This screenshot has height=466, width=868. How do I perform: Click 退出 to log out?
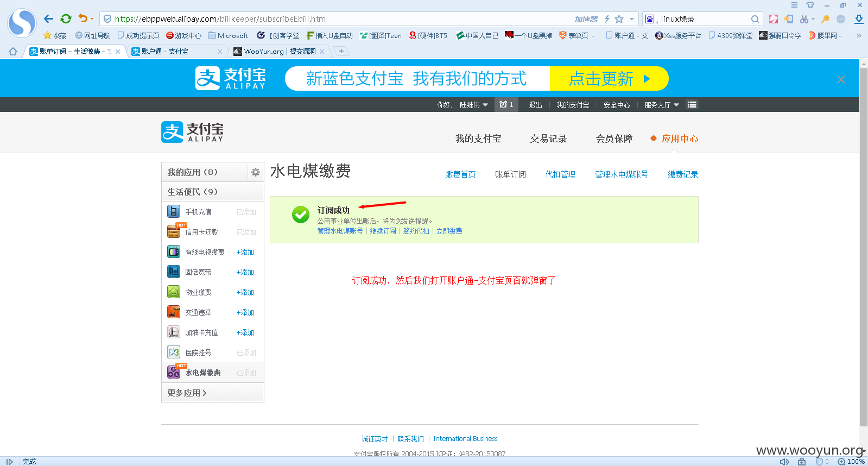pos(535,105)
